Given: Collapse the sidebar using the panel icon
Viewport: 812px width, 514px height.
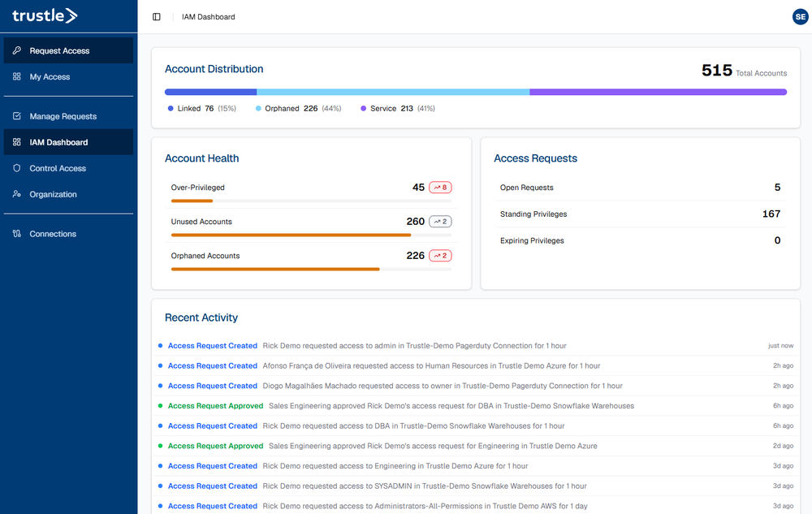Looking at the screenshot, I should click(x=156, y=15).
